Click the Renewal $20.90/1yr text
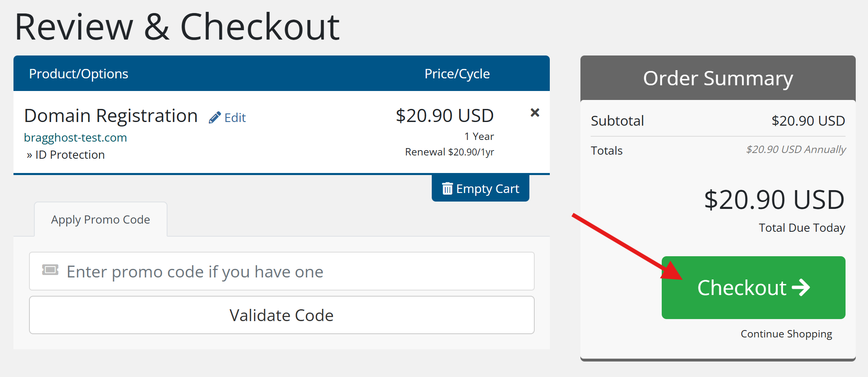 (449, 152)
